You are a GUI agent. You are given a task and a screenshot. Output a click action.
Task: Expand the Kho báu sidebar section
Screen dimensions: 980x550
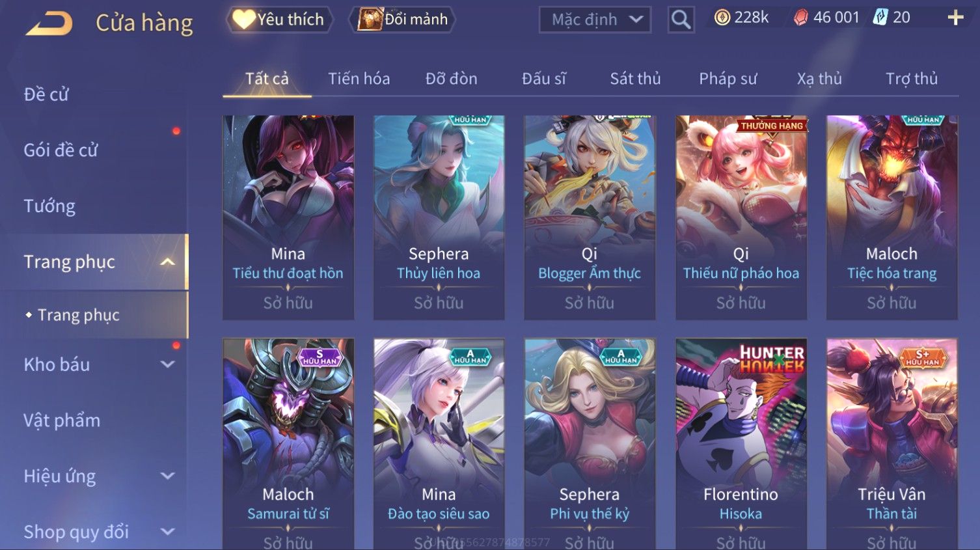(167, 364)
